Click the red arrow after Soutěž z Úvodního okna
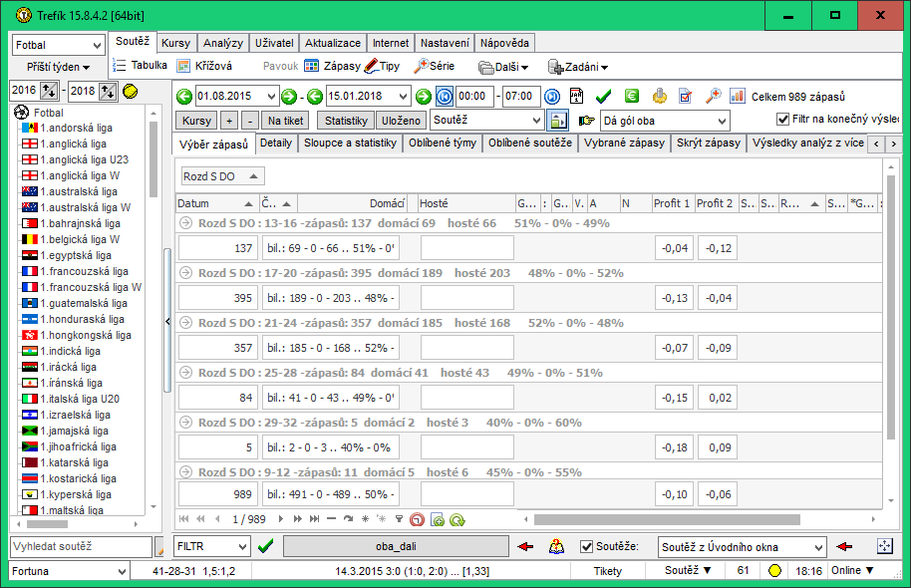Image resolution: width=911 pixels, height=588 pixels. click(x=844, y=546)
